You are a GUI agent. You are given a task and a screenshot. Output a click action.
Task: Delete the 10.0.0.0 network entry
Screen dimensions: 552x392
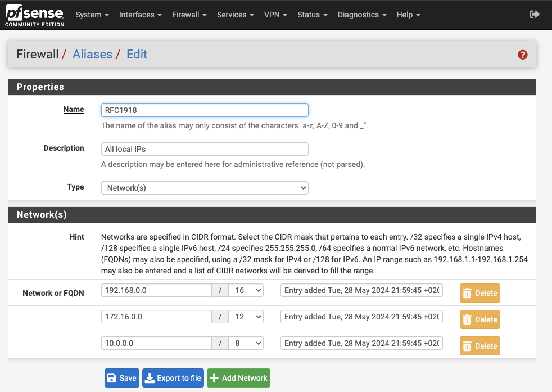479,346
